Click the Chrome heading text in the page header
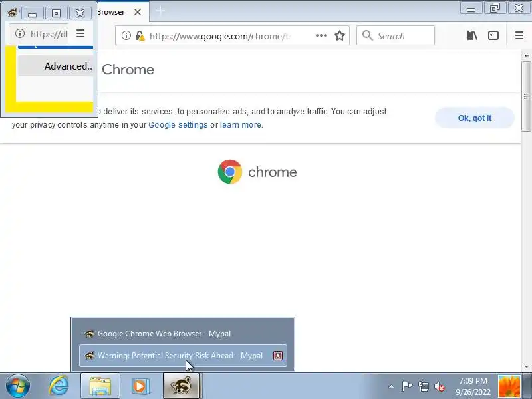The image size is (532, 399). point(128,70)
